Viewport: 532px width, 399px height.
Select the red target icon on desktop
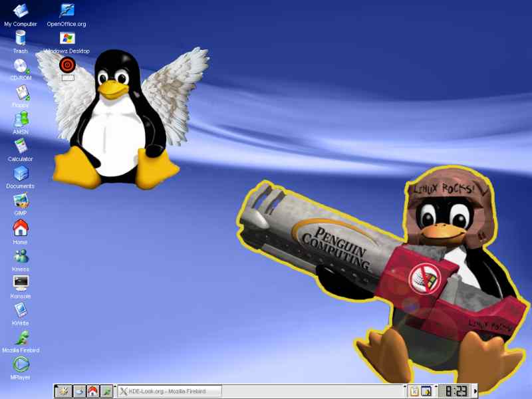click(x=67, y=65)
